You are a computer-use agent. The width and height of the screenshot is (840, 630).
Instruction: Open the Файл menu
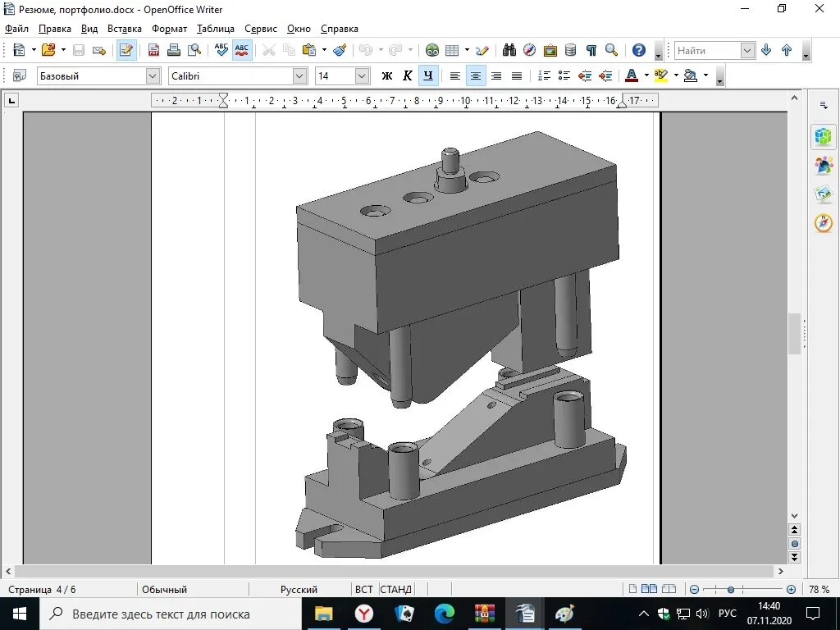coord(16,29)
